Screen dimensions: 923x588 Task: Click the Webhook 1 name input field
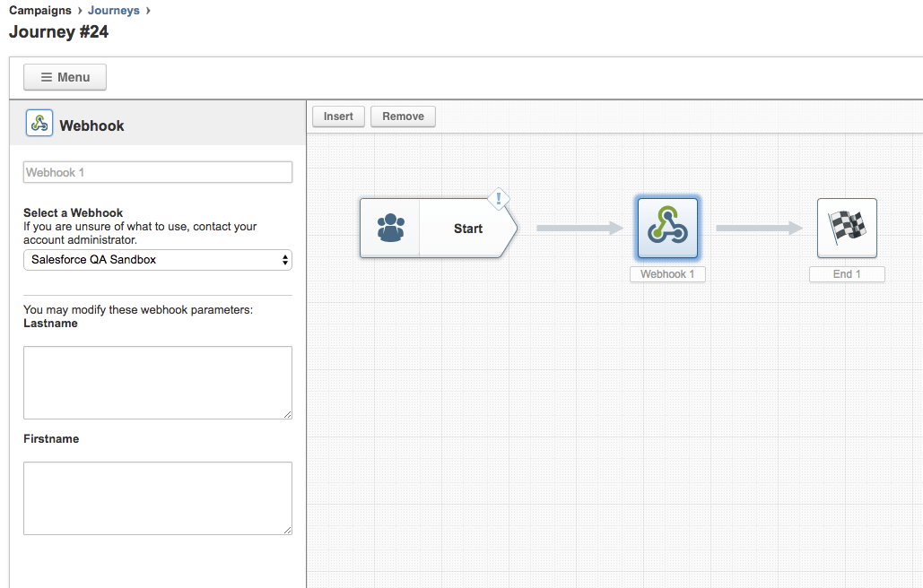click(157, 171)
